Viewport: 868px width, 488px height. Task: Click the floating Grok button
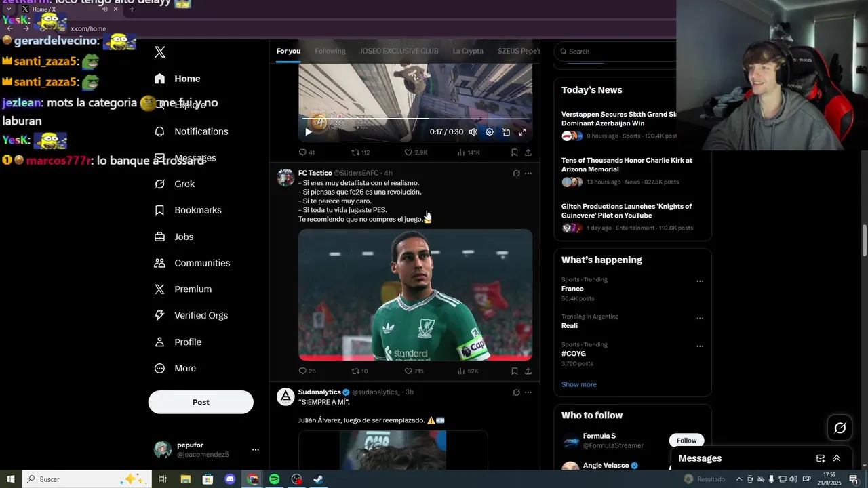coord(840,428)
